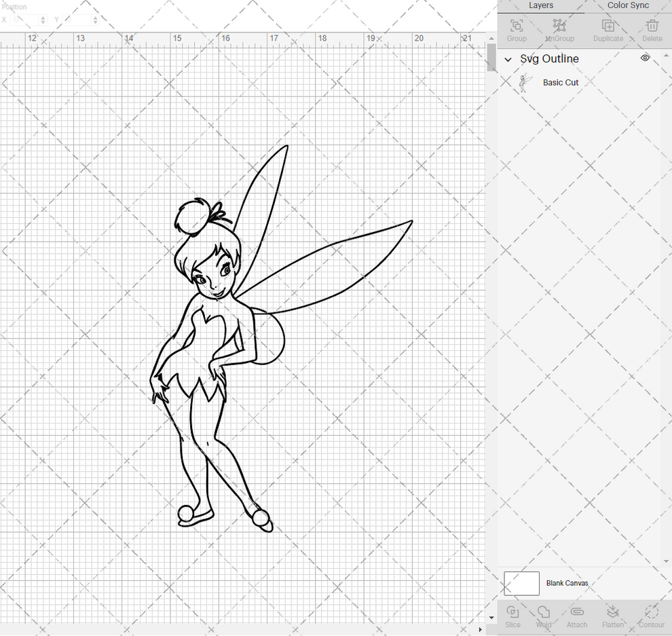Increase the Y position with the stepper
This screenshot has height=636, width=672.
(95, 17)
